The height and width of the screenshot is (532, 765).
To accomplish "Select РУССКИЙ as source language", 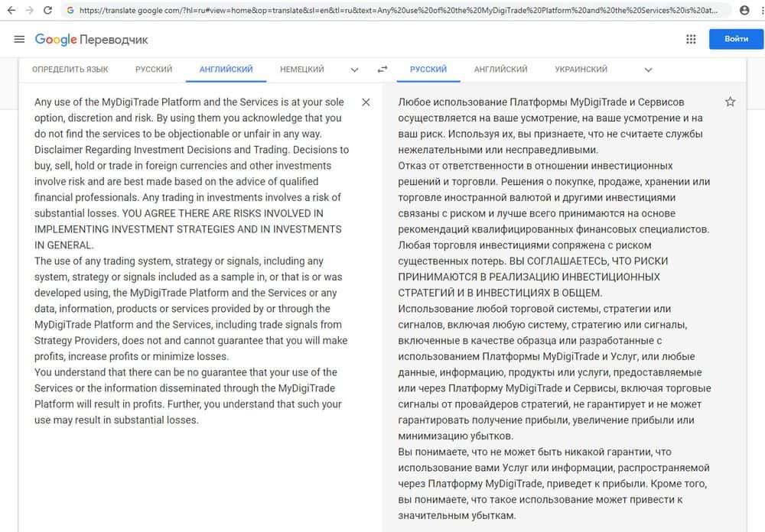I will (x=154, y=70).
